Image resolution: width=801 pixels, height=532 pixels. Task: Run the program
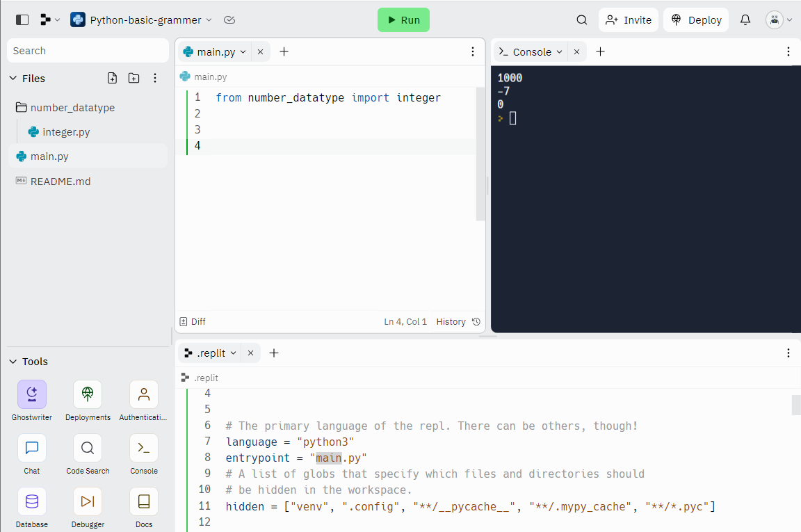tap(403, 20)
